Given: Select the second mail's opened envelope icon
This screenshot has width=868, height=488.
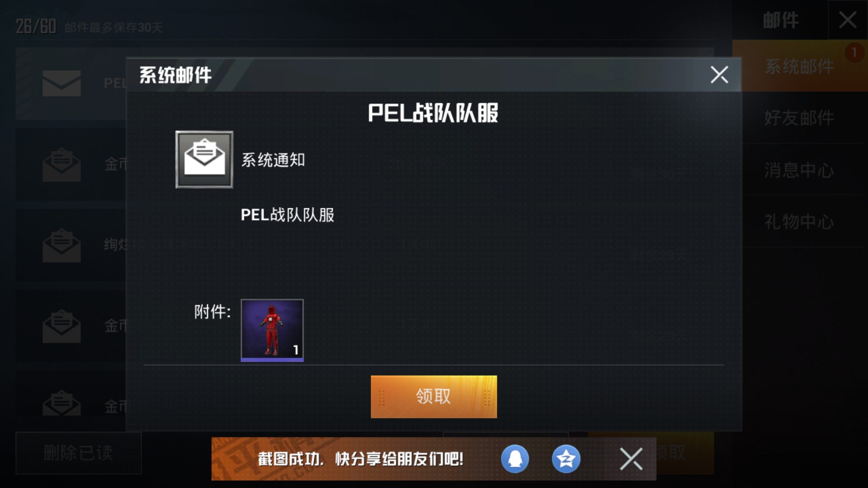Looking at the screenshot, I should pos(62,164).
